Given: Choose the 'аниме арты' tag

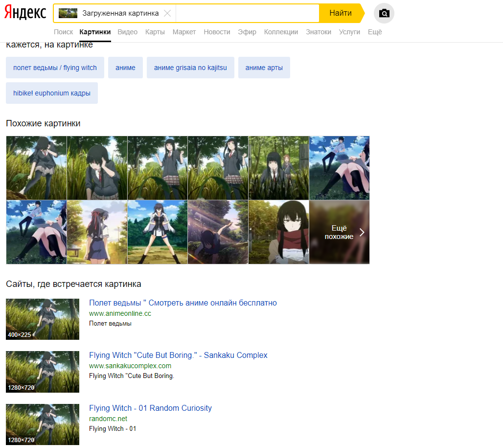Looking at the screenshot, I should click(264, 68).
